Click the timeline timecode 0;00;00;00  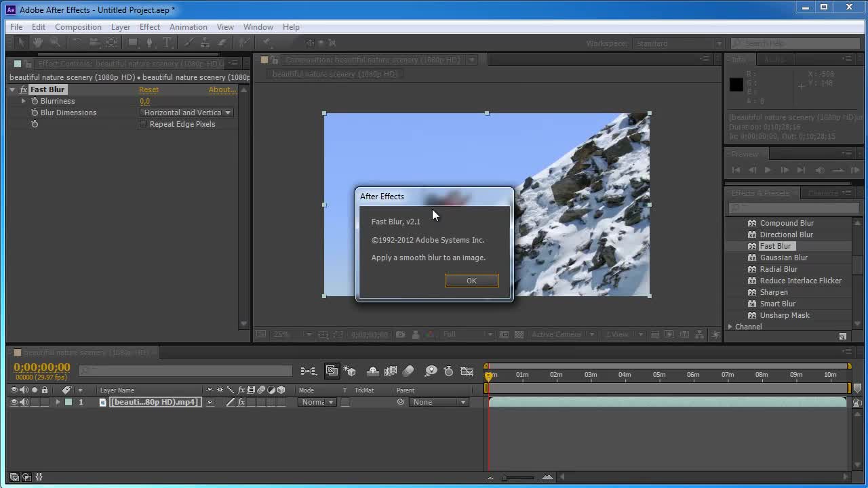tap(42, 367)
